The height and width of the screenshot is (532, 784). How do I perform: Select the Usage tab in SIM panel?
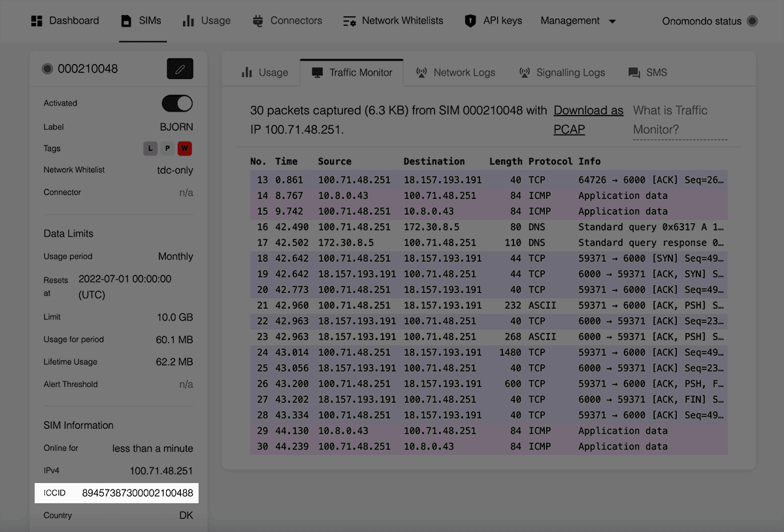click(265, 72)
